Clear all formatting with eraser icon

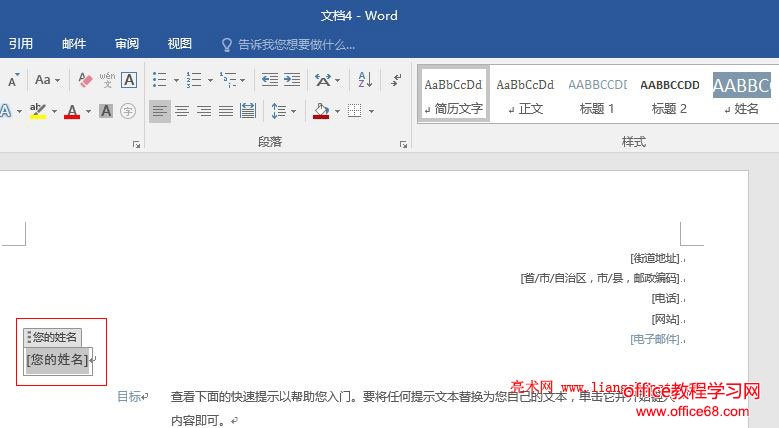tap(85, 80)
